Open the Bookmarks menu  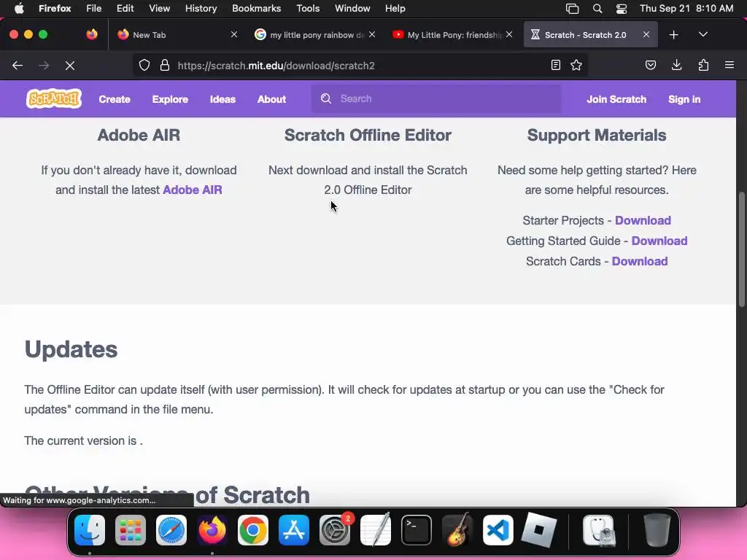256,9
